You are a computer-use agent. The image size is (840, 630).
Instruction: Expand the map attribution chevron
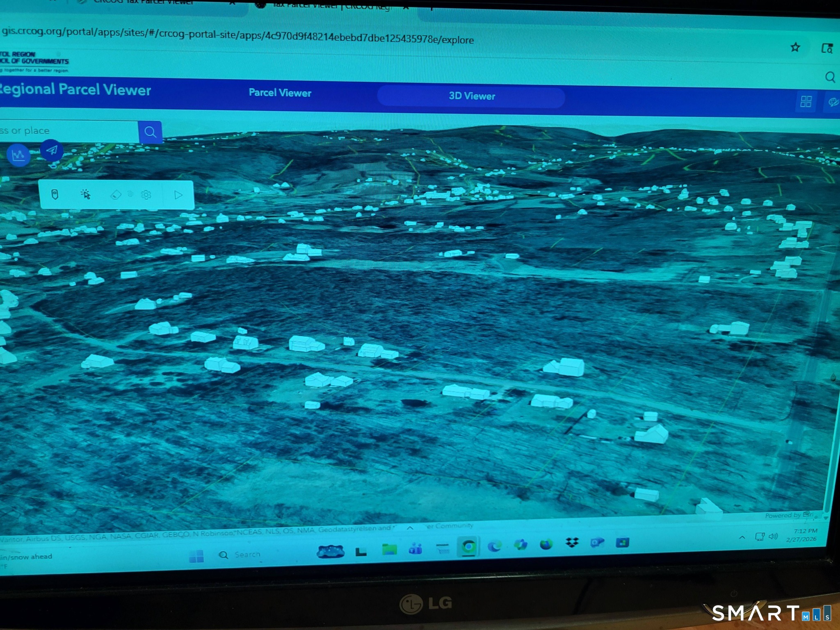coord(410,528)
